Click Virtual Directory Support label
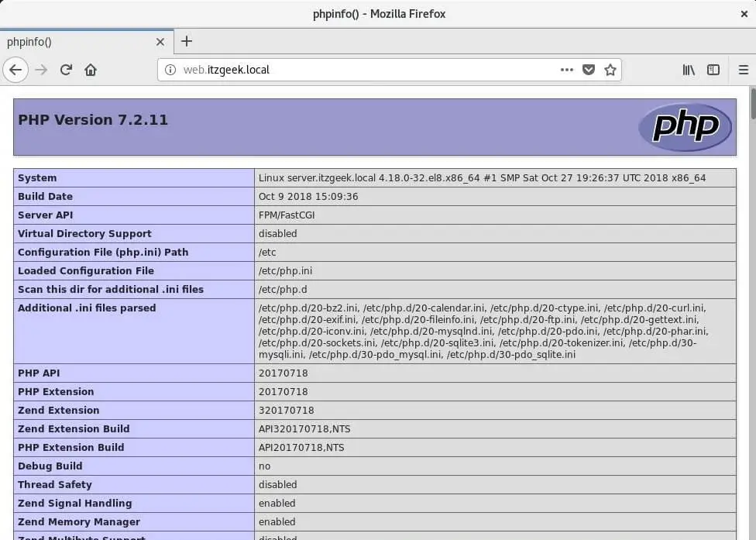 click(84, 233)
